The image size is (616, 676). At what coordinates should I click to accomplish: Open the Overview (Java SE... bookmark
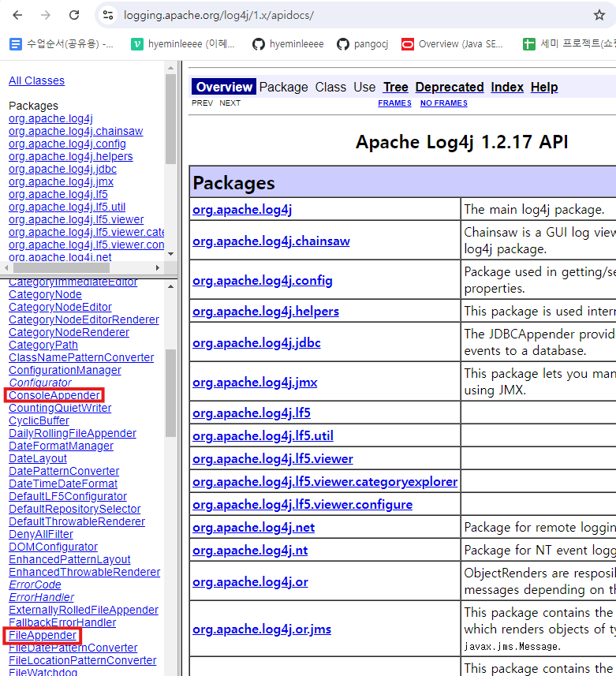(x=452, y=43)
